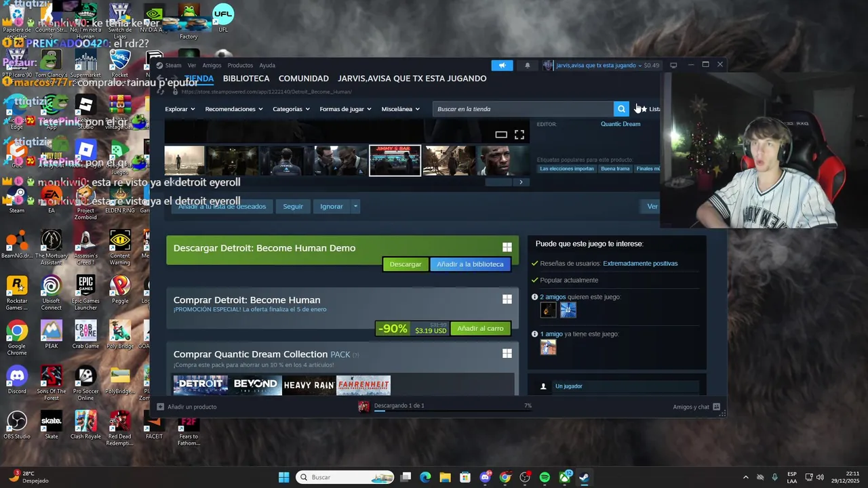Open Quantic Dream editor link
Image resolution: width=868 pixels, height=488 pixels.
click(x=620, y=124)
